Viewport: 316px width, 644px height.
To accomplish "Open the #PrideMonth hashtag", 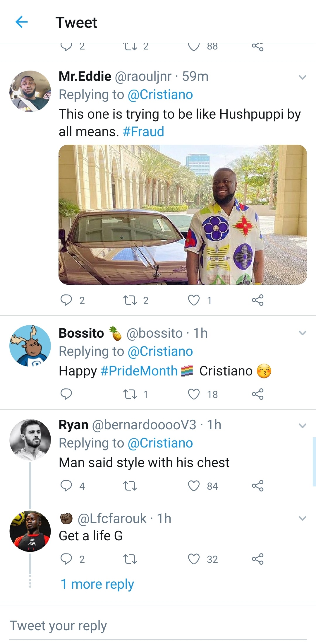I will 139,371.
